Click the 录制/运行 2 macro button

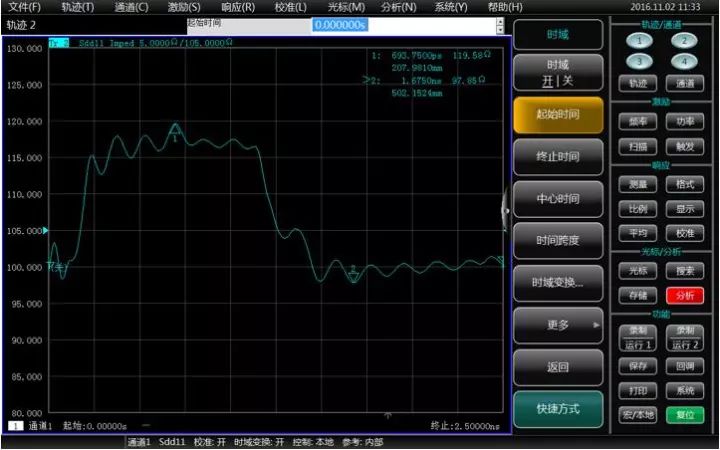[x=685, y=338]
